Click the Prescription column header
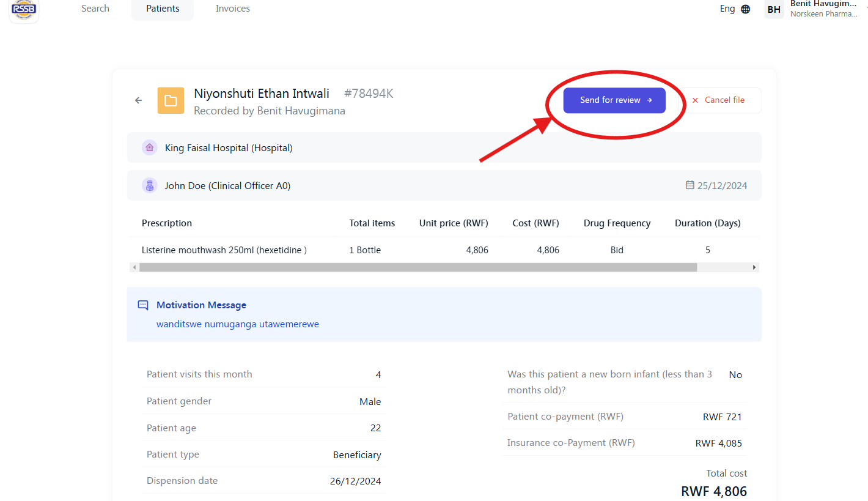868x501 pixels. [167, 223]
